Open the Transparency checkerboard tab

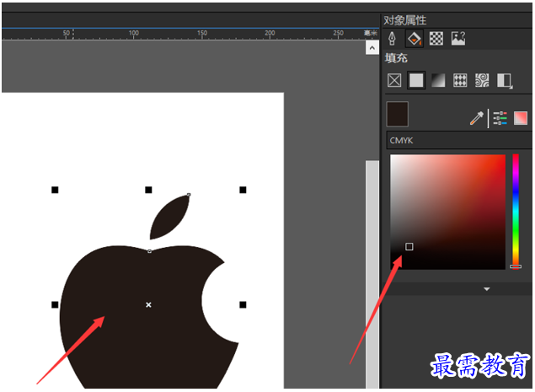(436, 39)
